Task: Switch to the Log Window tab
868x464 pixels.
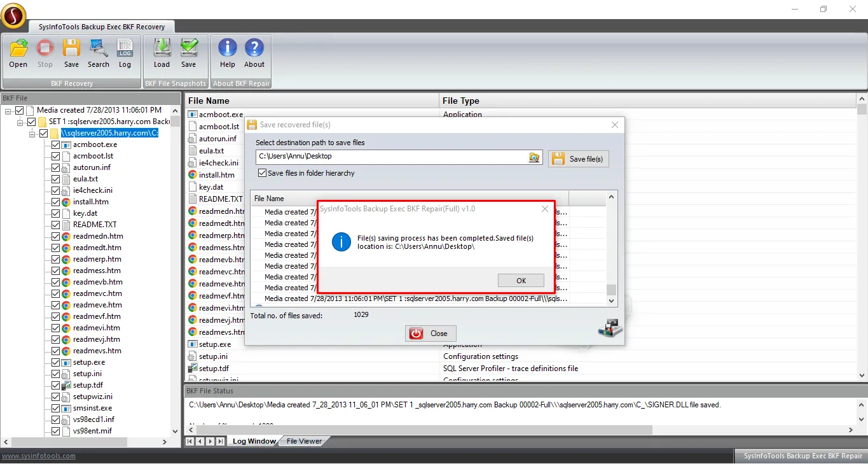Action: [x=254, y=441]
